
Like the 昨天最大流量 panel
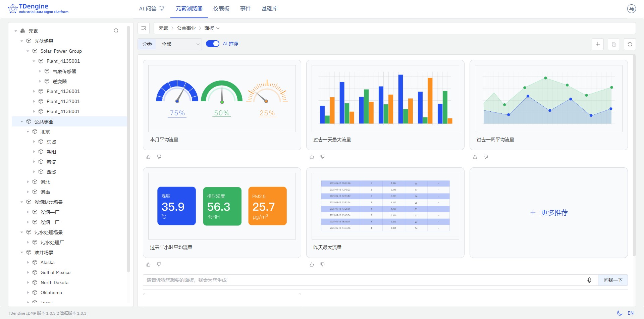[x=312, y=265]
